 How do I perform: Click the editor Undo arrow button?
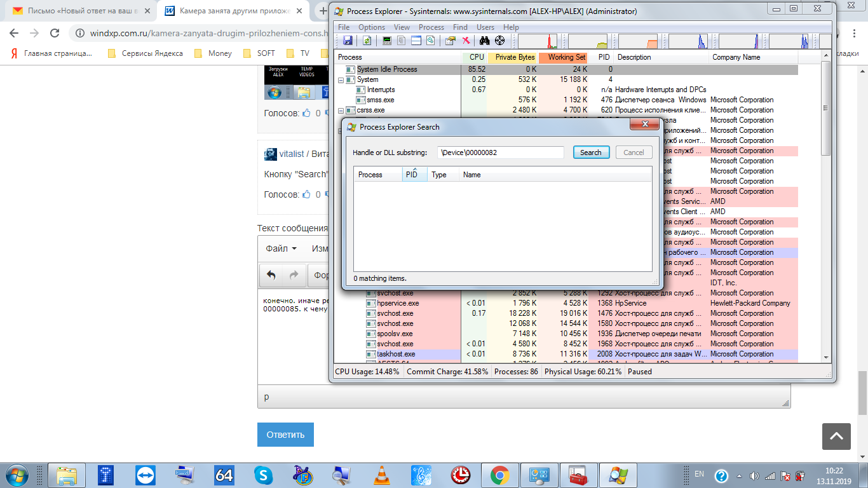(x=271, y=276)
